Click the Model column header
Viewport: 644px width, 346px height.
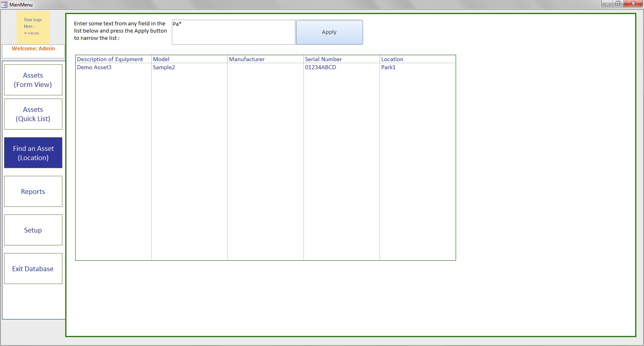161,59
